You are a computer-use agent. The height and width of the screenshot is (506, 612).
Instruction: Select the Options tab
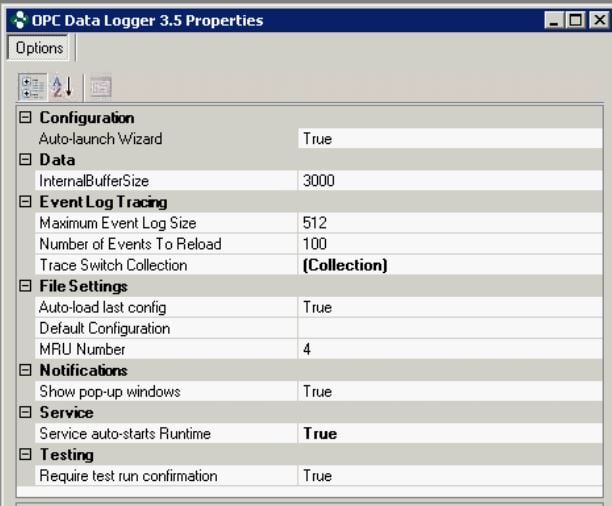click(39, 48)
